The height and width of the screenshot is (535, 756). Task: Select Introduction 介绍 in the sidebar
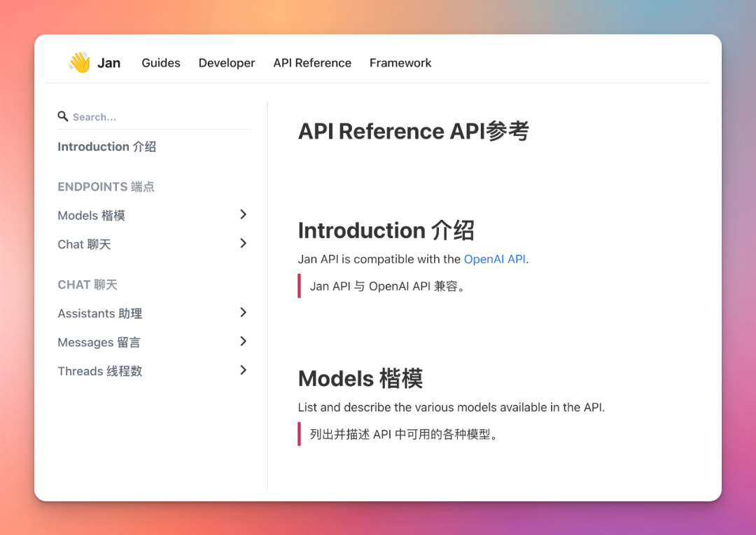[106, 146]
